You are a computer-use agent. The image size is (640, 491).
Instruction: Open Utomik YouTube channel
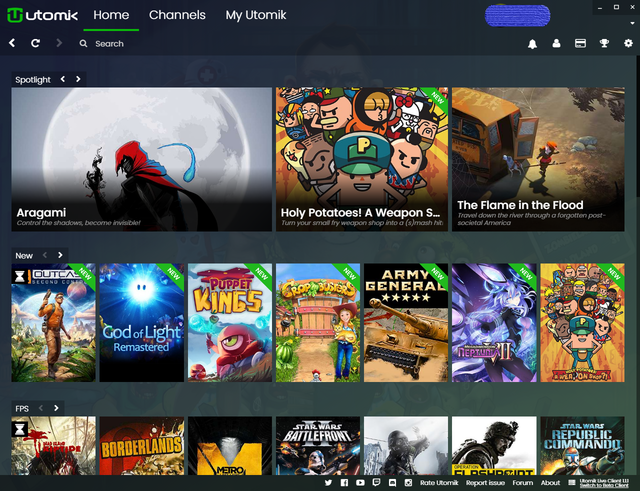tap(360, 483)
